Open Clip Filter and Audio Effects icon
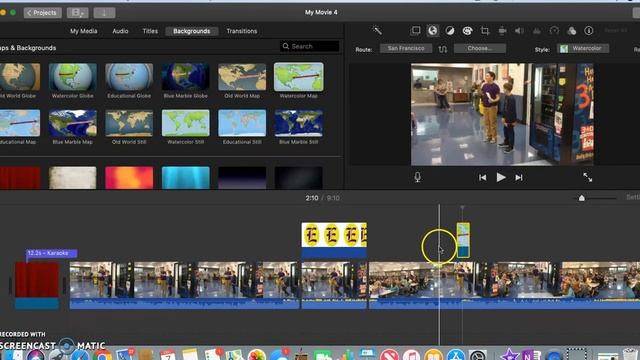 [x=571, y=31]
